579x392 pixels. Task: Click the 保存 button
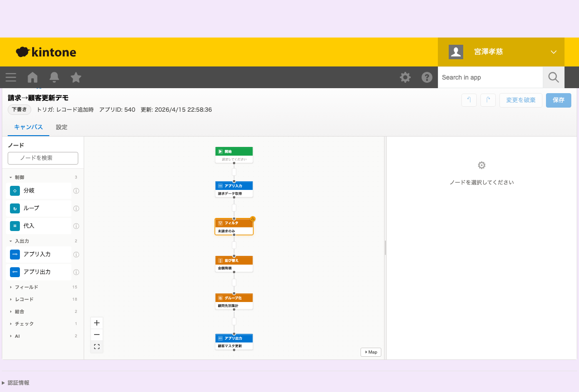(558, 100)
